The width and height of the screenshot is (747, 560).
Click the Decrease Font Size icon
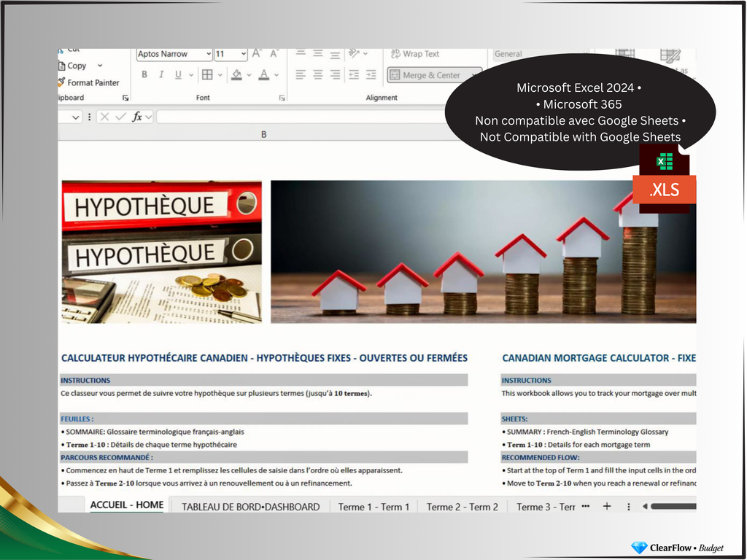point(274,54)
